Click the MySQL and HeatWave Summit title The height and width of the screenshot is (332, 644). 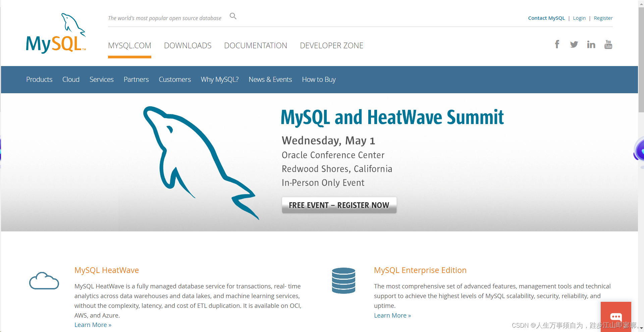click(392, 117)
